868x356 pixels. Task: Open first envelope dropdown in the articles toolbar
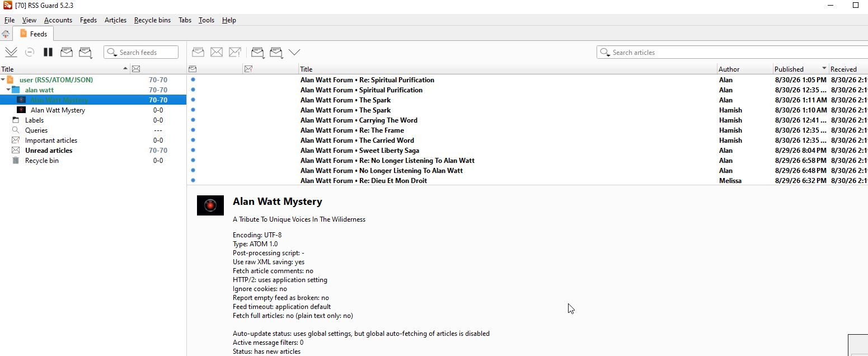click(x=257, y=52)
